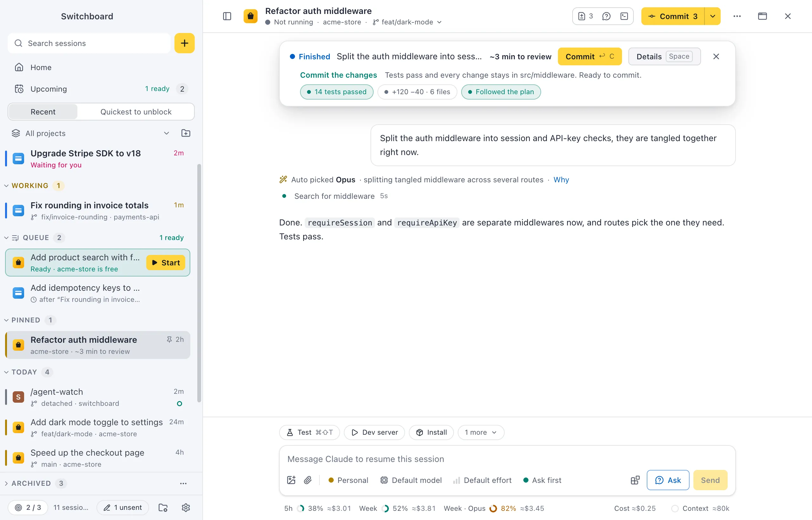812x520 pixels.
Task: Open the settings gear in sidebar footer
Action: (x=186, y=507)
